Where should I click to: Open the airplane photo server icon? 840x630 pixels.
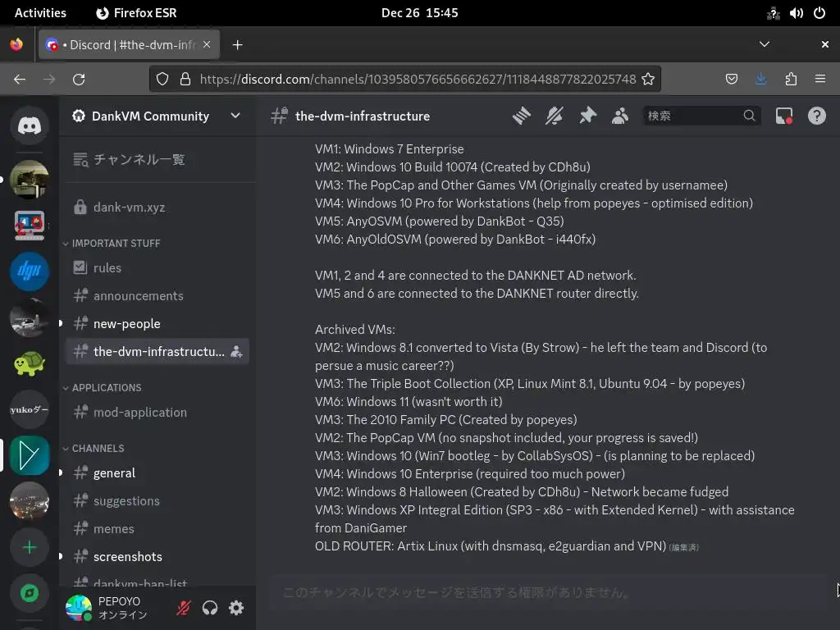(x=30, y=317)
